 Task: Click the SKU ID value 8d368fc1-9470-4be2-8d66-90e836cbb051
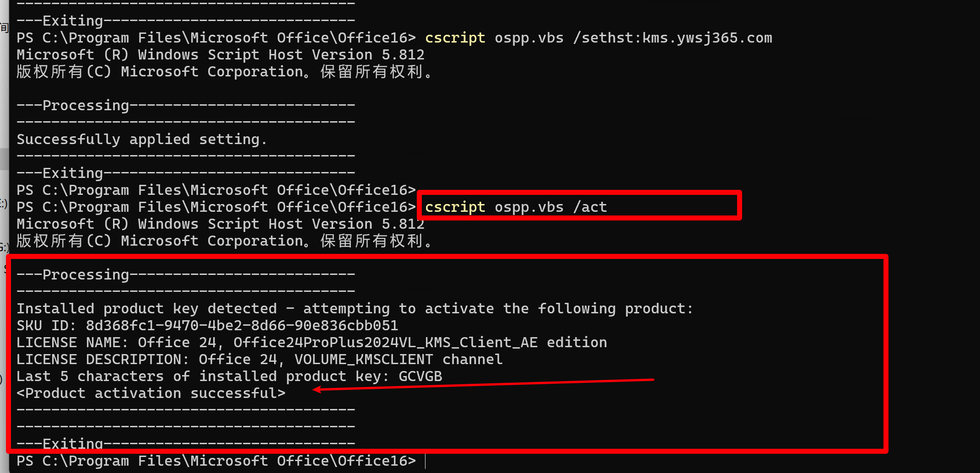tap(242, 326)
